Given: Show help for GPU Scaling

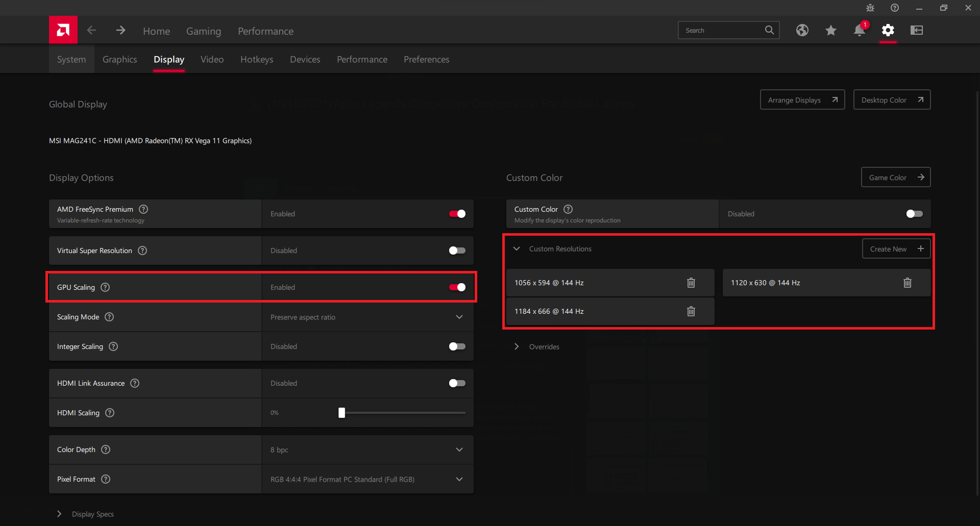Looking at the screenshot, I should (x=105, y=287).
